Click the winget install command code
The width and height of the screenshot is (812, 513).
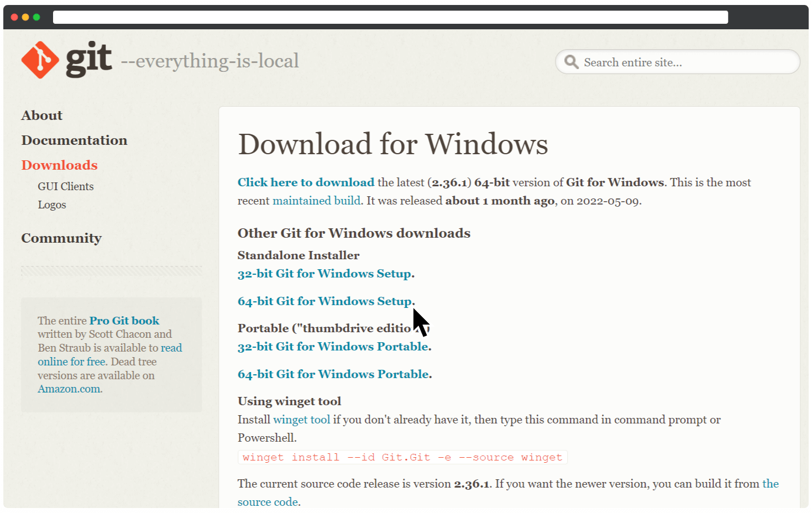(402, 457)
